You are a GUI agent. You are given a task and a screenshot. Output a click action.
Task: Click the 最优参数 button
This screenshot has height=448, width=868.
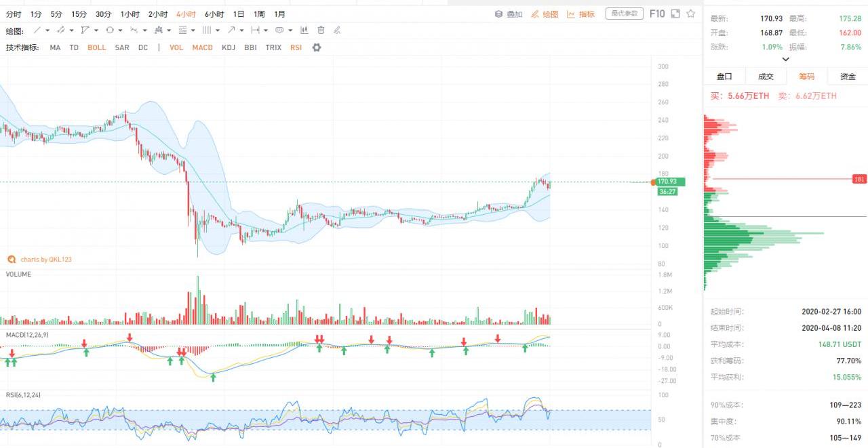pyautogui.click(x=624, y=14)
